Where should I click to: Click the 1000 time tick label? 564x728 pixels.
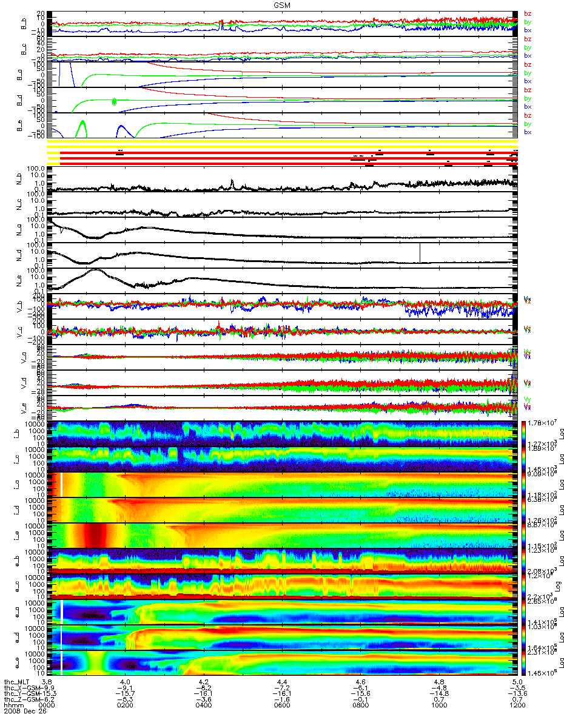pos(438,706)
